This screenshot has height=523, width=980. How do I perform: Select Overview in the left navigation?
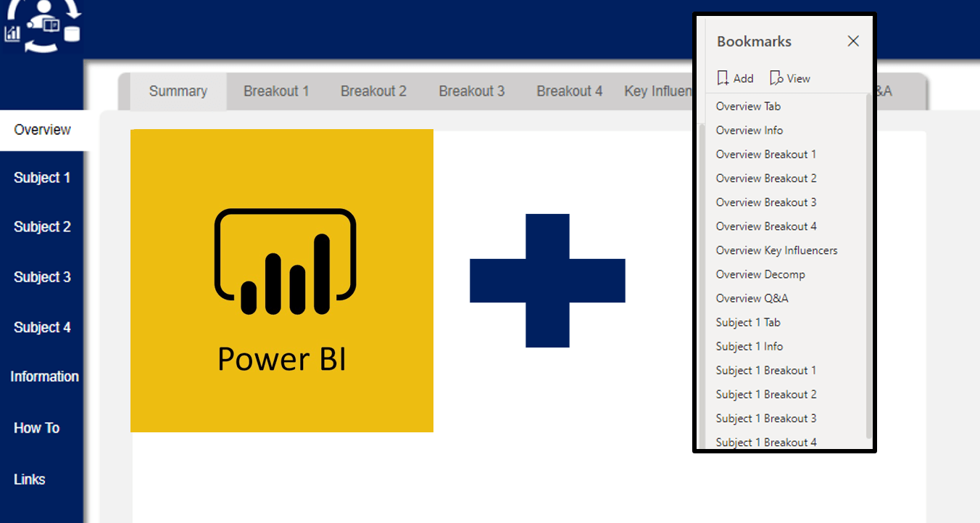[41, 129]
